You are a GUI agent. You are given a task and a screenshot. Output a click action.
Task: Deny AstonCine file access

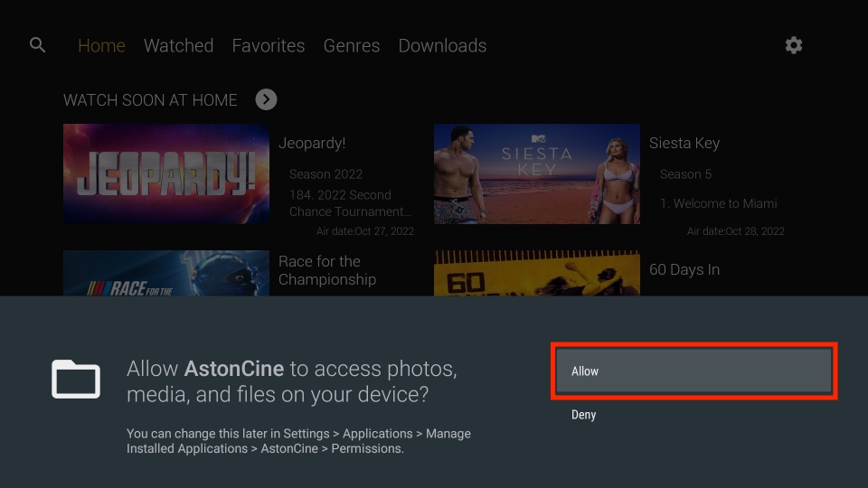(583, 415)
